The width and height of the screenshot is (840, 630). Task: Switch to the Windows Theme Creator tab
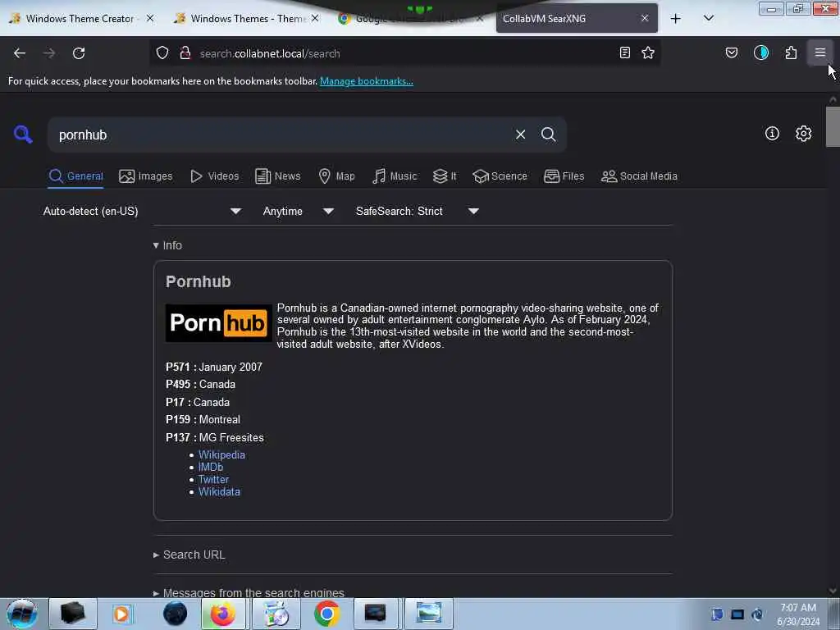(80, 18)
